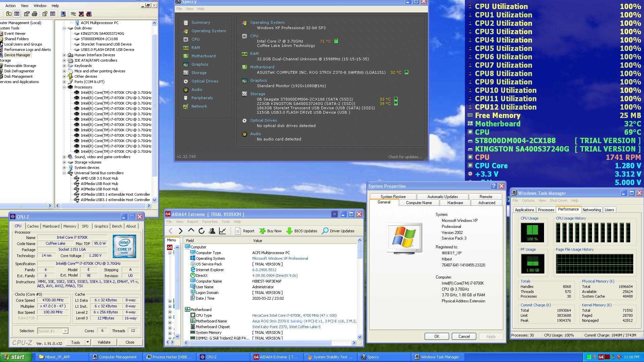Select the Optical Drives section in Speccy
The image size is (644, 362).
(205, 81)
